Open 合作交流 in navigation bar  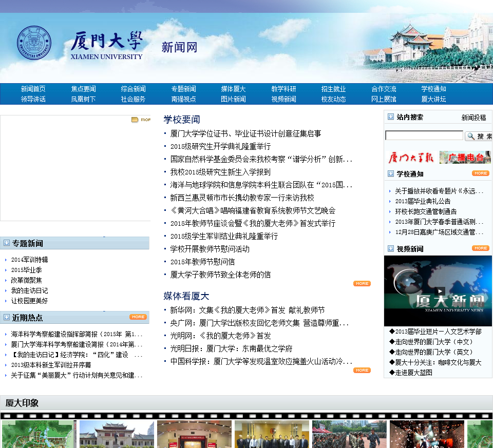(384, 89)
